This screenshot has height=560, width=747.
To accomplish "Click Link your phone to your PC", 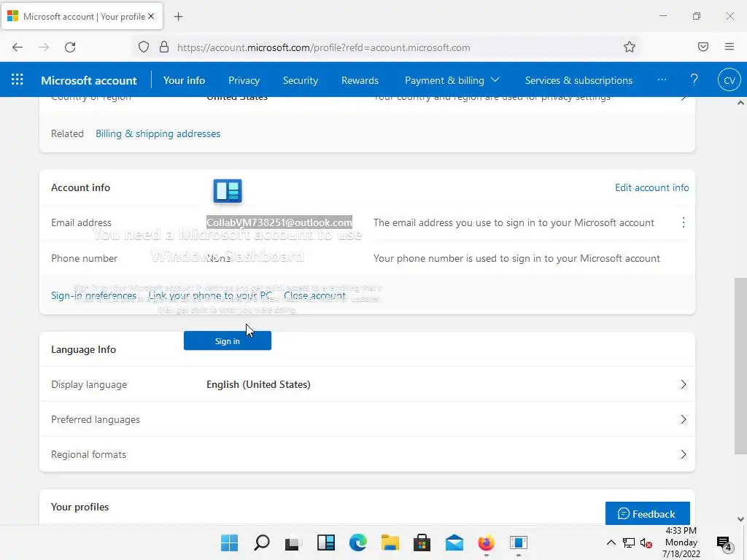I will coord(209,296).
